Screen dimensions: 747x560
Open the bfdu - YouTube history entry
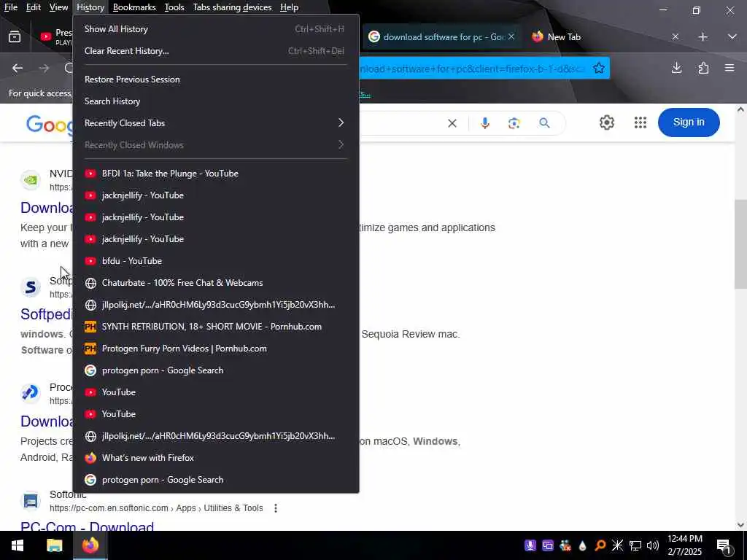coord(215,261)
